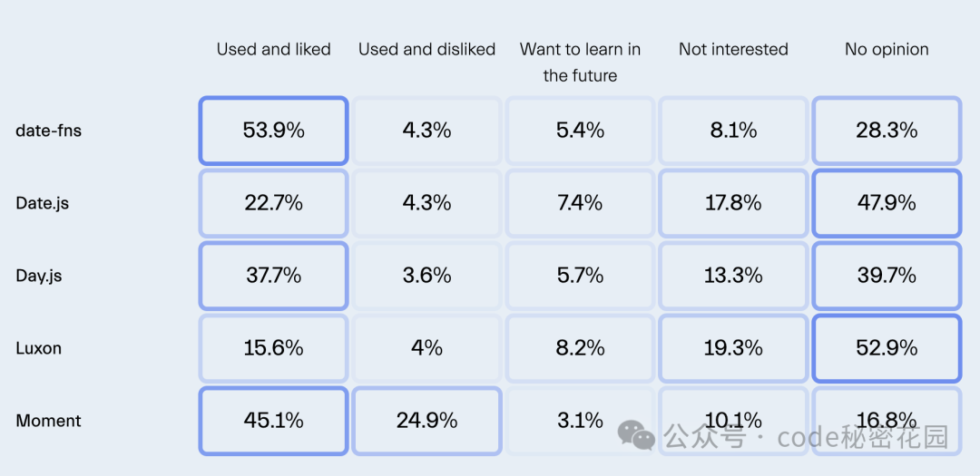Image resolution: width=980 pixels, height=476 pixels.
Task: Click the 'Used and disliked' column header
Action: pyautogui.click(x=426, y=49)
